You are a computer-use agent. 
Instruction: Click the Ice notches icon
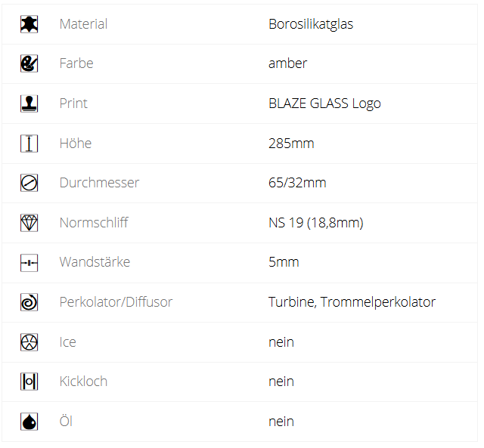click(29, 342)
